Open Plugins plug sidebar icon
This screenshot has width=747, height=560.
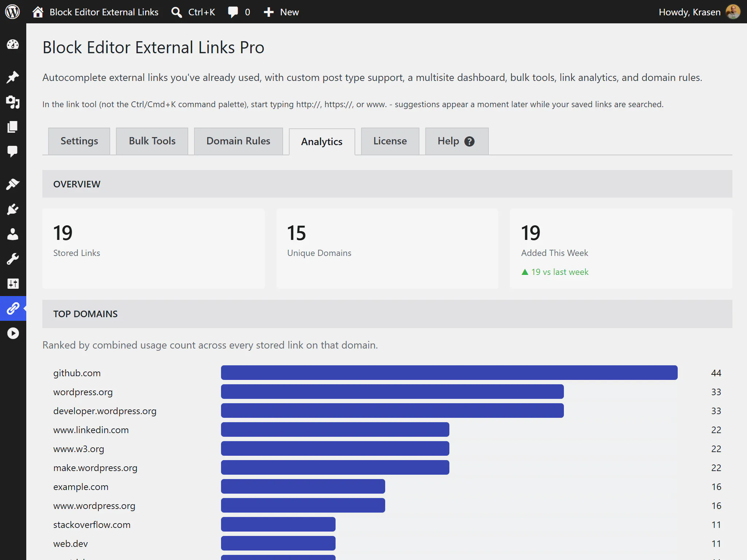13,209
